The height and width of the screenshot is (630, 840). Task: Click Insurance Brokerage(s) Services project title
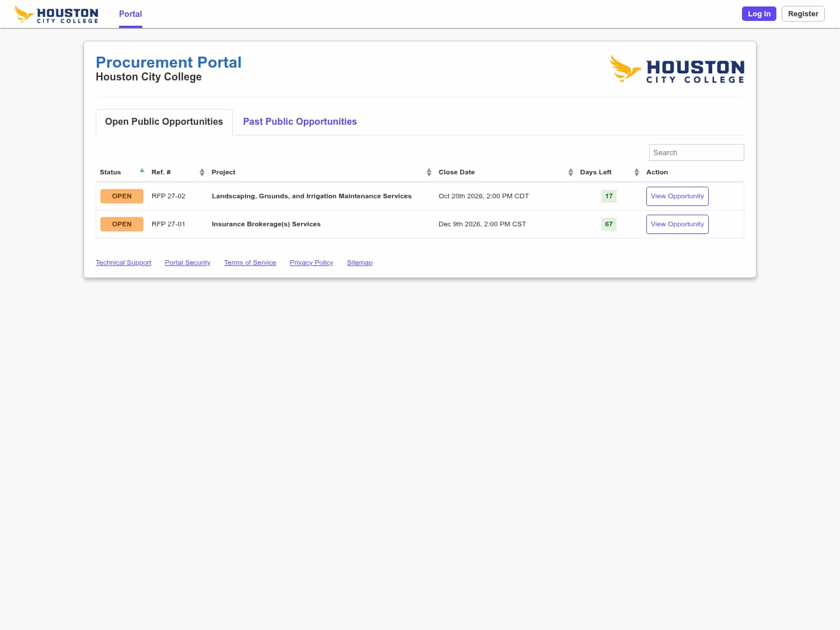pos(266,224)
